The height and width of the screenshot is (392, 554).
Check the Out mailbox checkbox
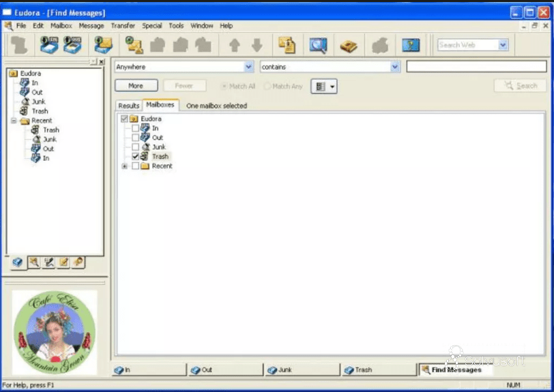pos(135,138)
